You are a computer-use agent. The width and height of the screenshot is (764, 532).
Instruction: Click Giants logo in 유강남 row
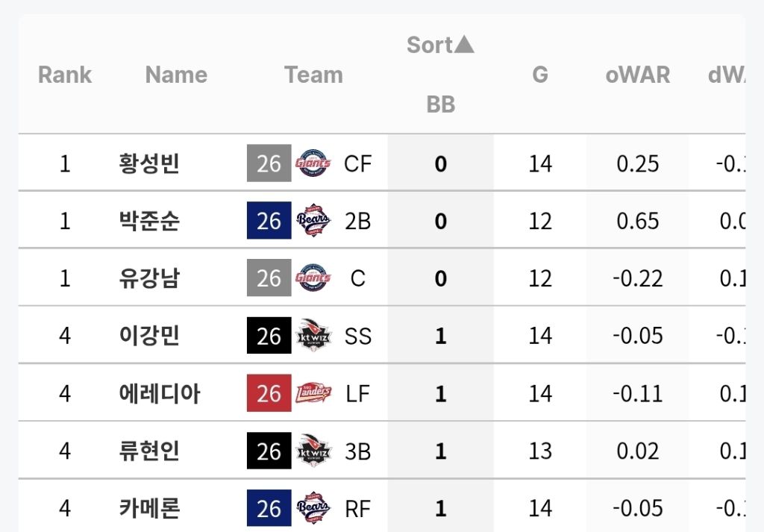313,278
